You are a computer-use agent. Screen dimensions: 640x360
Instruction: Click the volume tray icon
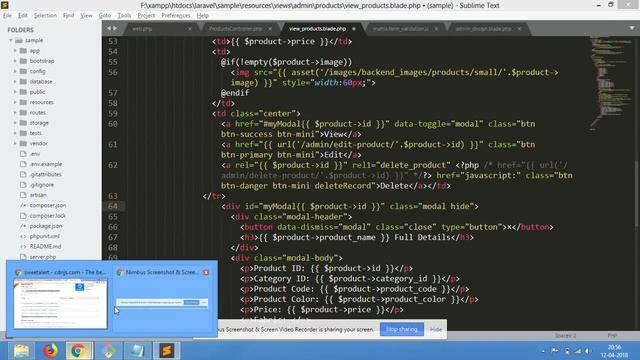588,351
